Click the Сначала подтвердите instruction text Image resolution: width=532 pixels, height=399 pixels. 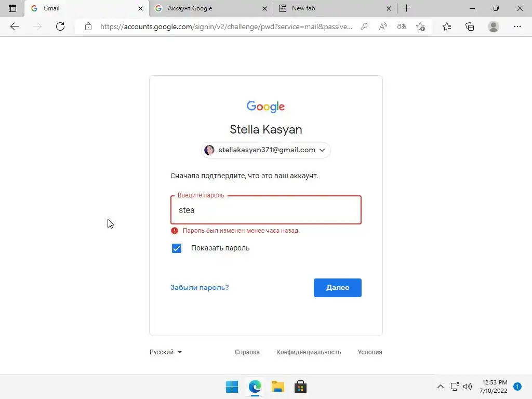[244, 176]
